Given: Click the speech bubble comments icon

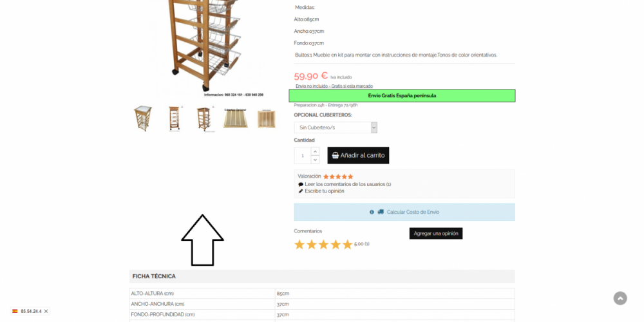Looking at the screenshot, I should coord(301,184).
